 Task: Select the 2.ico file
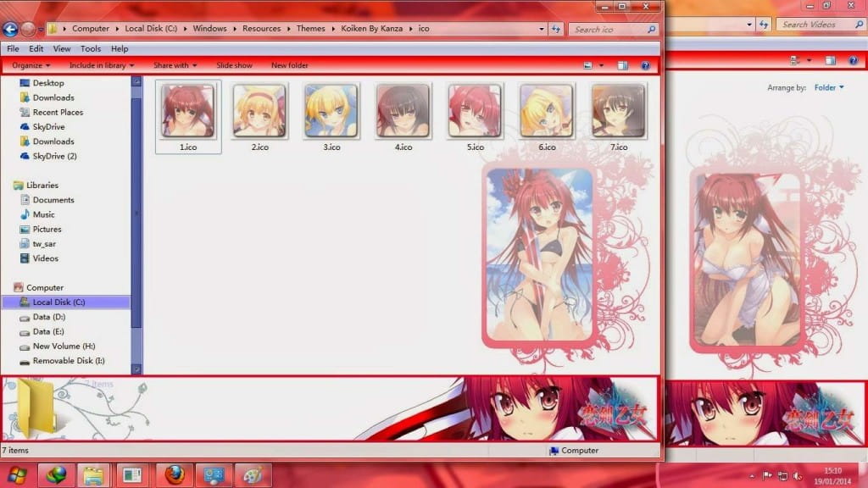[259, 117]
